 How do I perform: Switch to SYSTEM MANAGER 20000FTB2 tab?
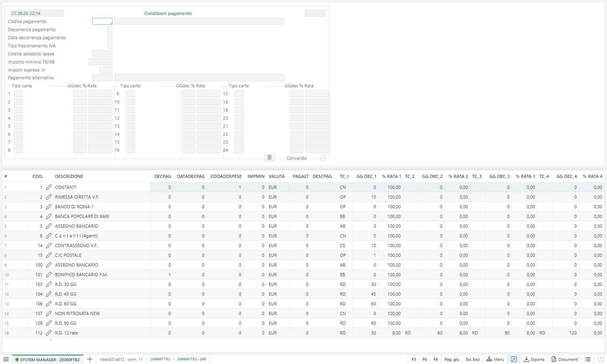coord(47,360)
